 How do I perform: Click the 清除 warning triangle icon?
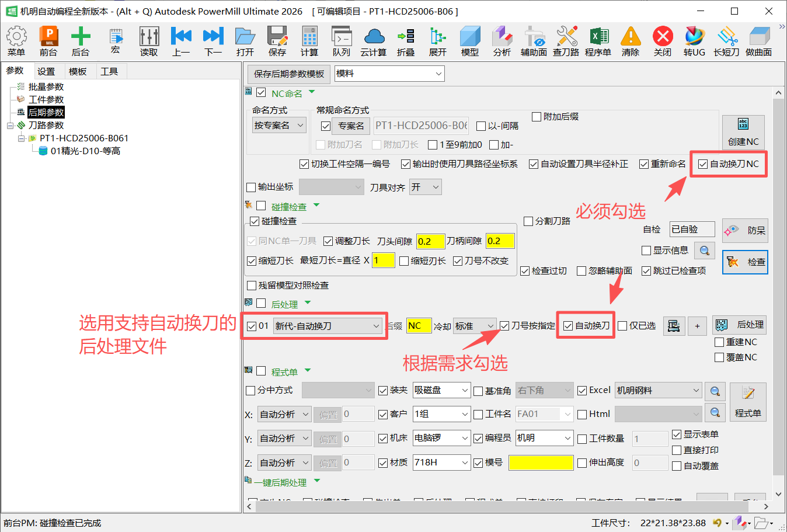pyautogui.click(x=631, y=41)
